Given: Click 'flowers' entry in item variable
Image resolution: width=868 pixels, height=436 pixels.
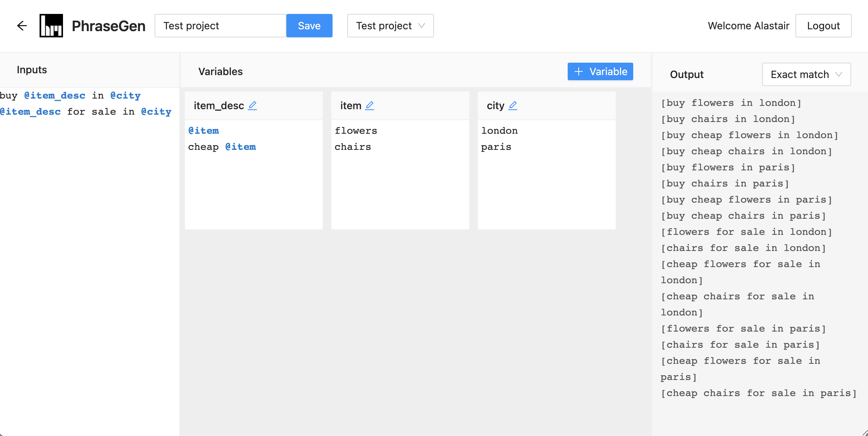Looking at the screenshot, I should [356, 131].
